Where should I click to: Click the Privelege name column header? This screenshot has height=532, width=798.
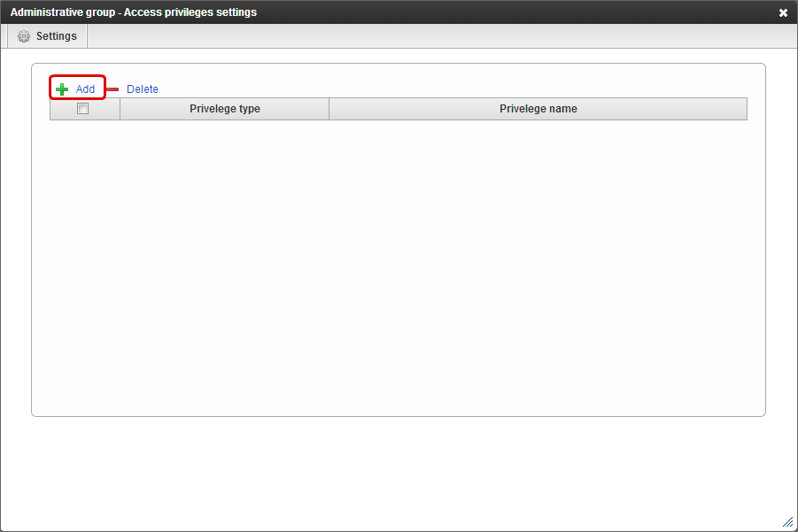pyautogui.click(x=538, y=109)
